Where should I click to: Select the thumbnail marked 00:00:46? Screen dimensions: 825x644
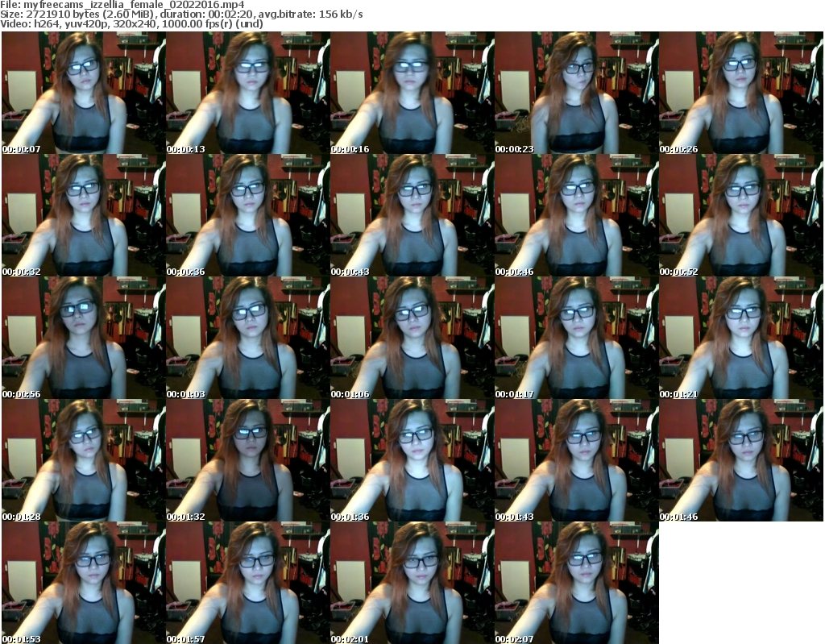tap(577, 215)
